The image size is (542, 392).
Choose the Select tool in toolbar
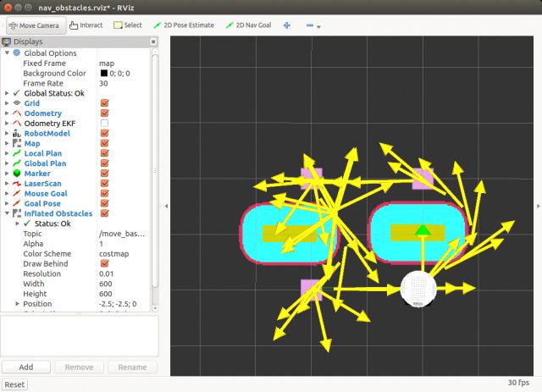click(128, 25)
